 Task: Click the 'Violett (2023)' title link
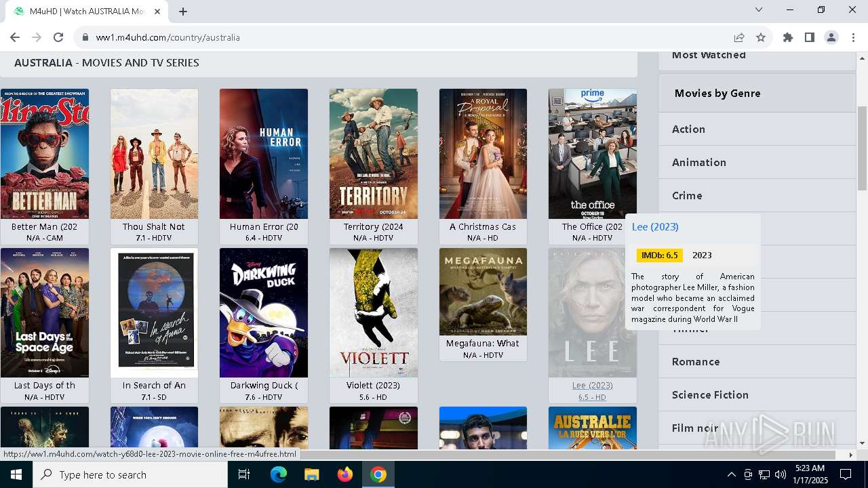pyautogui.click(x=374, y=385)
